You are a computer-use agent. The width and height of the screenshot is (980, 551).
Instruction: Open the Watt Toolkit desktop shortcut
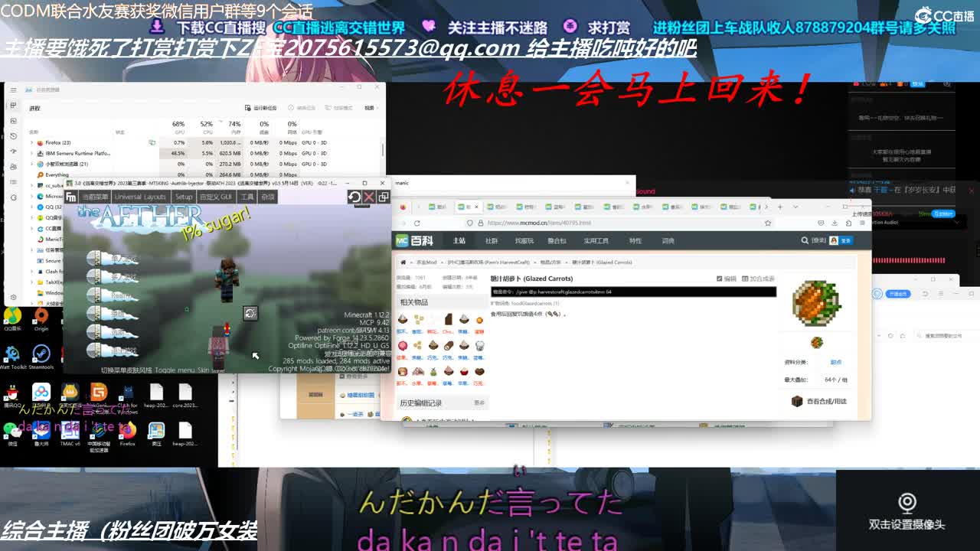point(11,356)
